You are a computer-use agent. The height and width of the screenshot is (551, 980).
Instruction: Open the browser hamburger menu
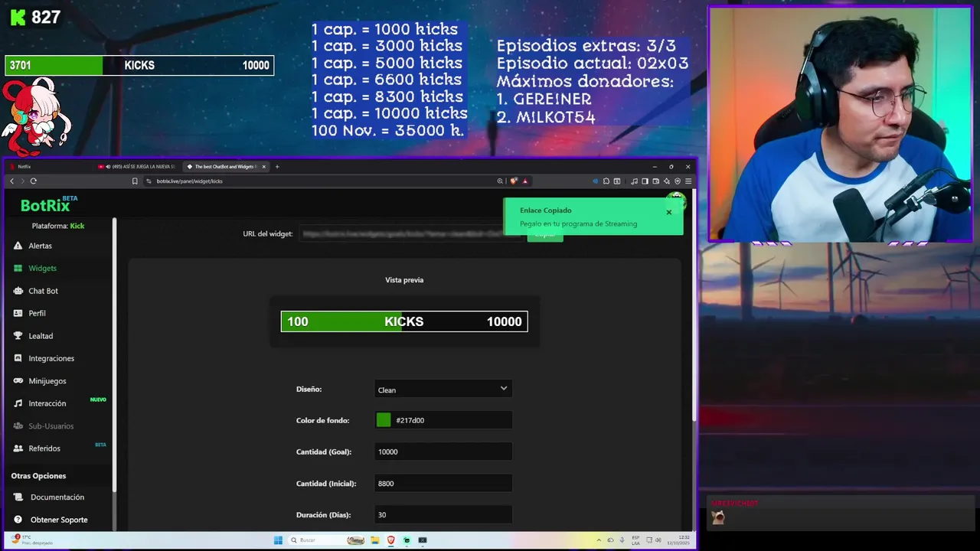pos(688,181)
